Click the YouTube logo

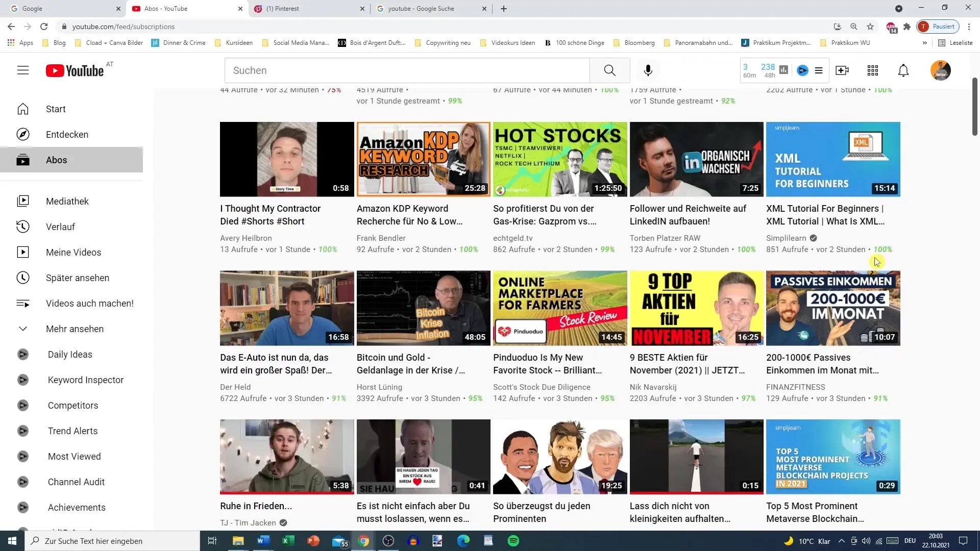pyautogui.click(x=75, y=70)
